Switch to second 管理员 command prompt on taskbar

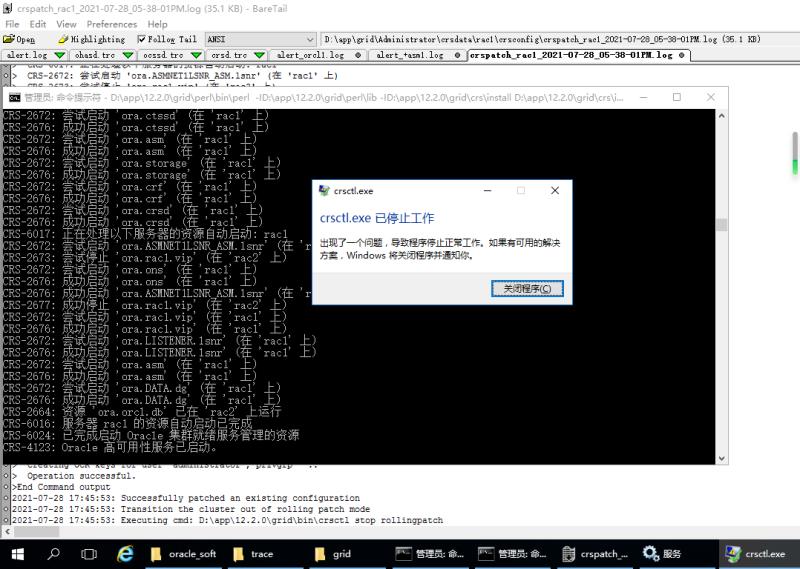(x=512, y=554)
